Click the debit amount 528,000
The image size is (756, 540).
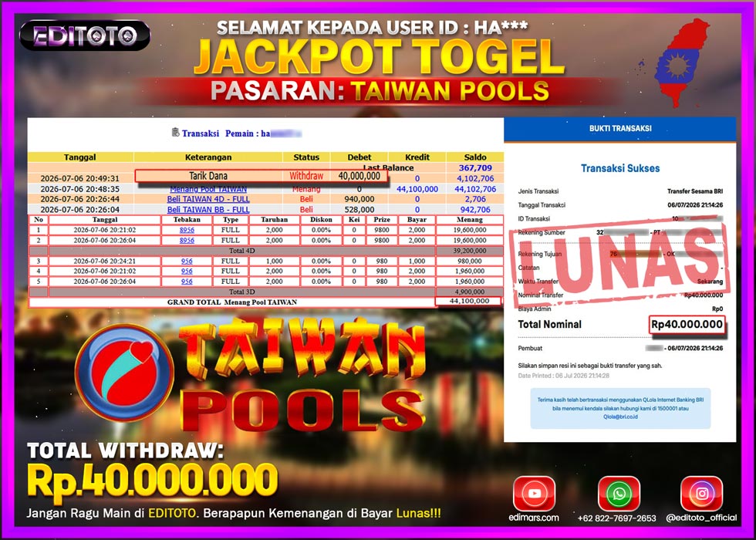tap(359, 210)
